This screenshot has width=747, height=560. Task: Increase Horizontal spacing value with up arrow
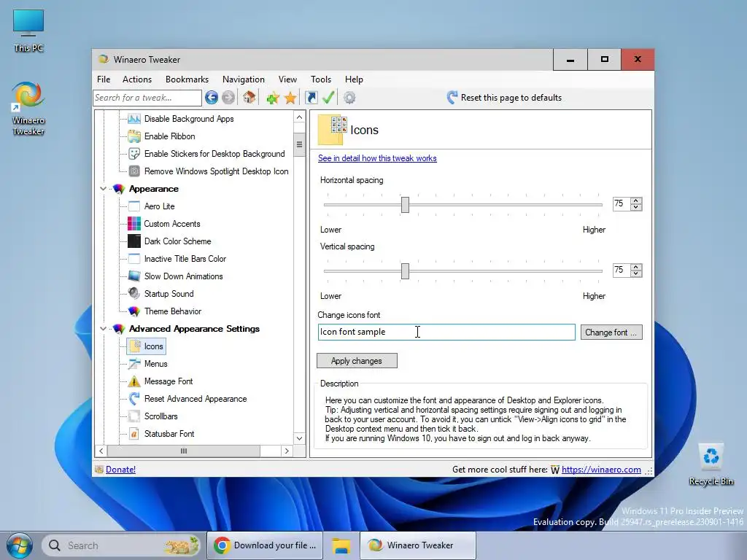coord(636,201)
